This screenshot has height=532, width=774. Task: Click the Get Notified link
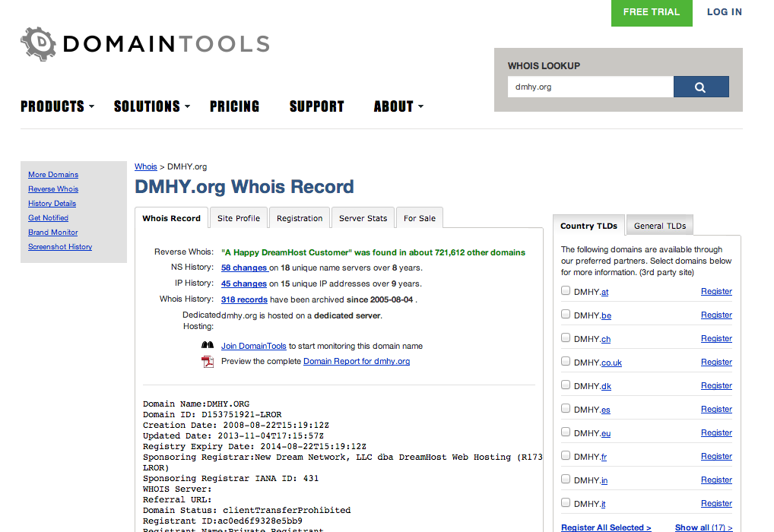[48, 217]
